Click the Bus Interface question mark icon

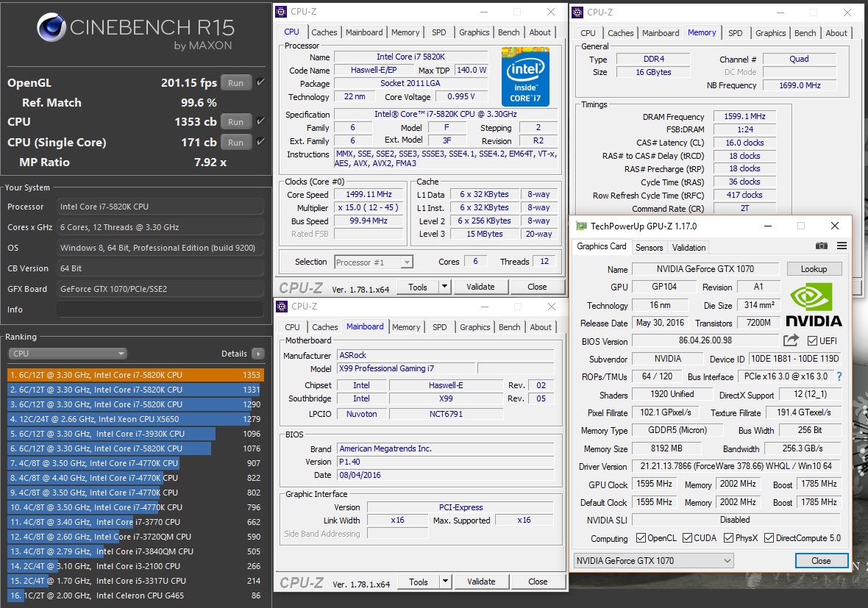click(839, 376)
